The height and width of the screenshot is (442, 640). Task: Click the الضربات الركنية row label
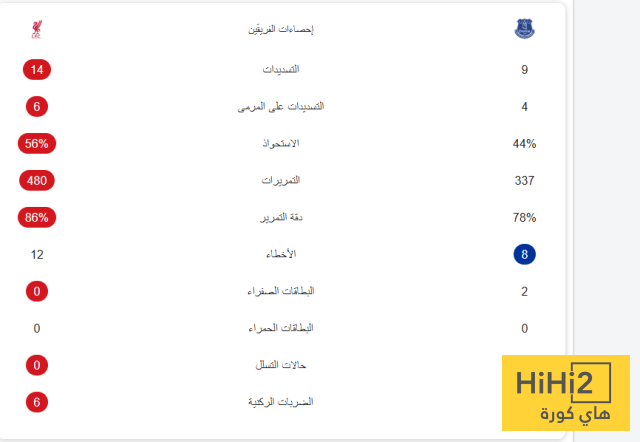[x=280, y=401]
